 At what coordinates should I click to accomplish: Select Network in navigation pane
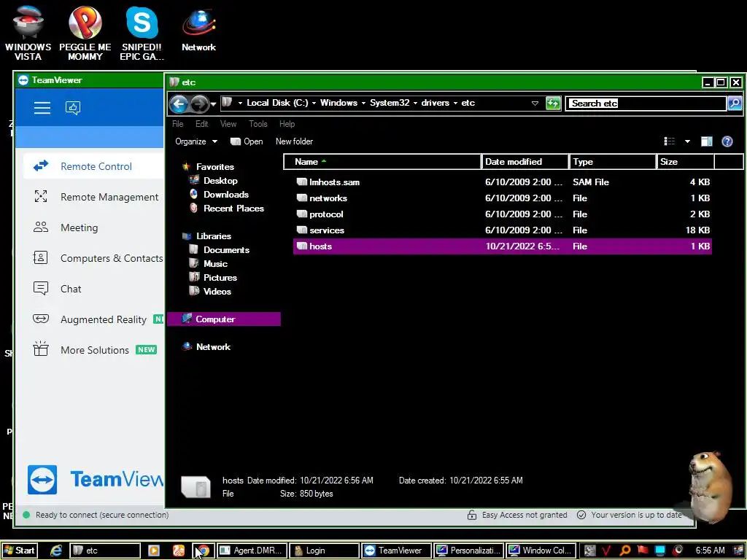pyautogui.click(x=206, y=346)
